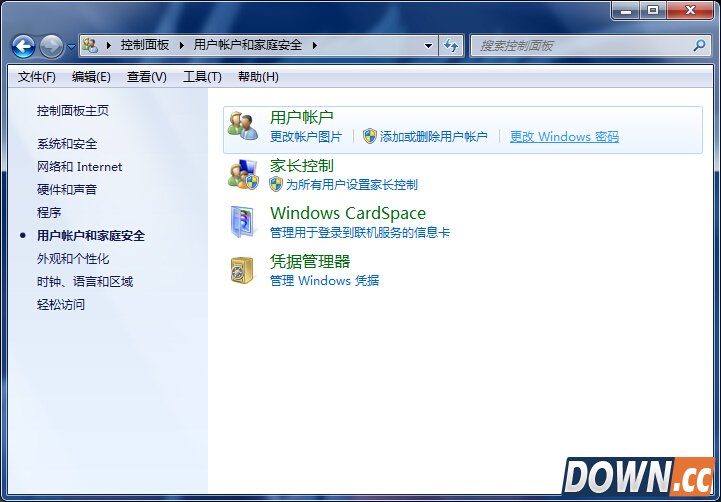721x502 pixels.
Task: Open 硬件和声音 category in sidebar
Action: (67, 189)
